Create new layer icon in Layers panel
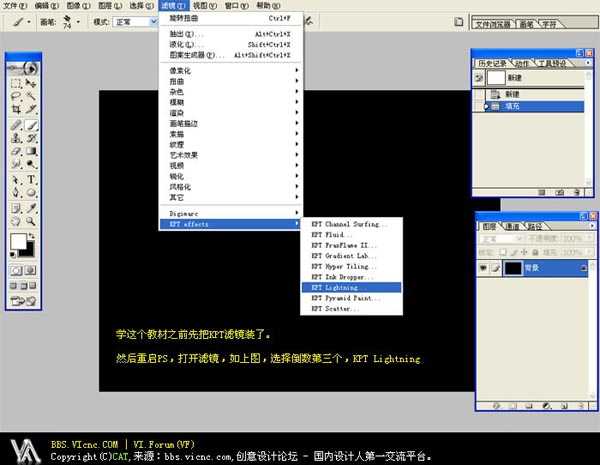 pos(564,405)
